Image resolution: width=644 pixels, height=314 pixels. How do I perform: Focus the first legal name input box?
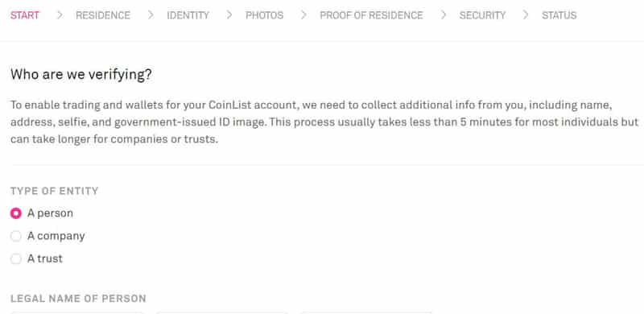(76, 312)
